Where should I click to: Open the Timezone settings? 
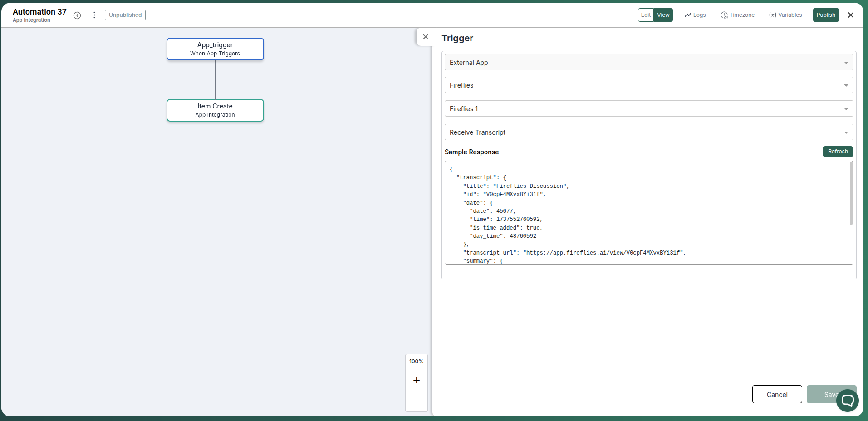(x=737, y=15)
